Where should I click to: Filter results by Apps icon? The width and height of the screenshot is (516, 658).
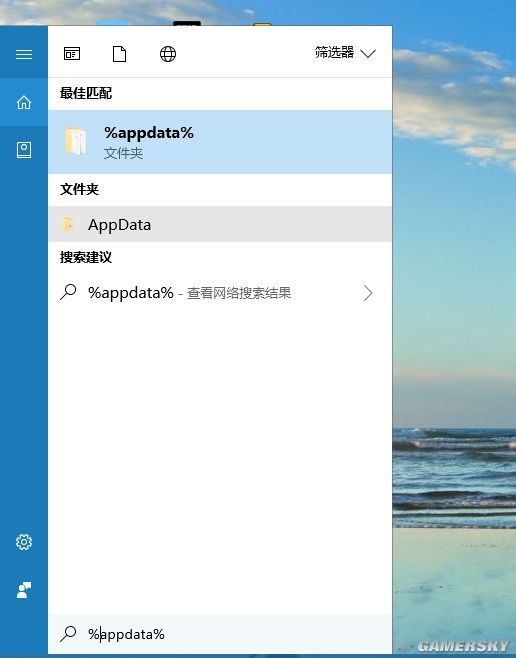(x=72, y=54)
